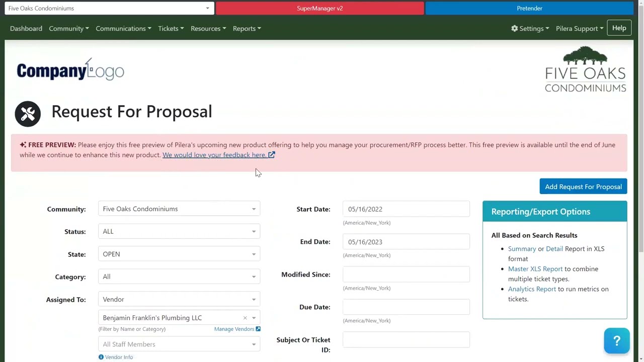Click the Company Logo image

pyautogui.click(x=70, y=70)
